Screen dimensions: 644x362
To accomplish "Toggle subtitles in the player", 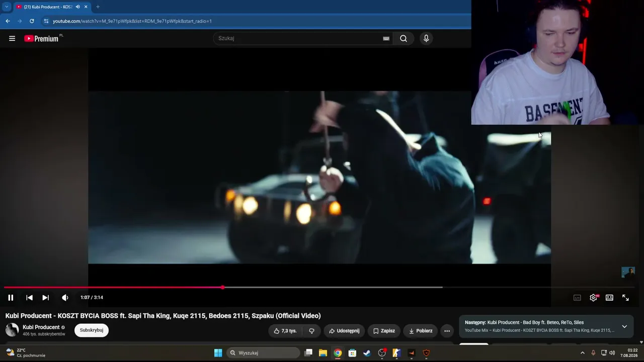I will [577, 298].
